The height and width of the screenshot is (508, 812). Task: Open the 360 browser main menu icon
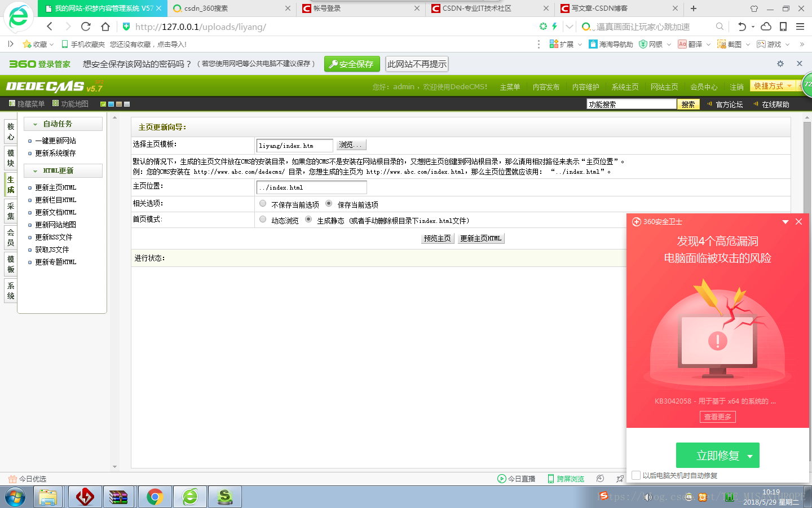(800, 27)
